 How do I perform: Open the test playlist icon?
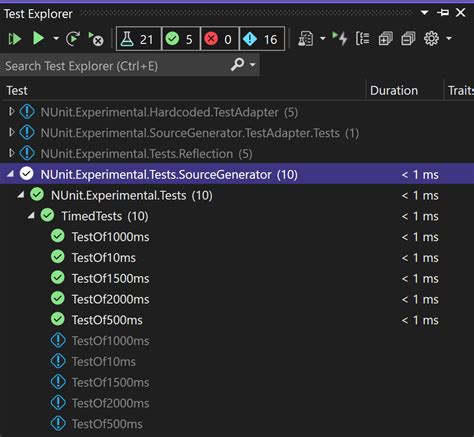tap(306, 39)
